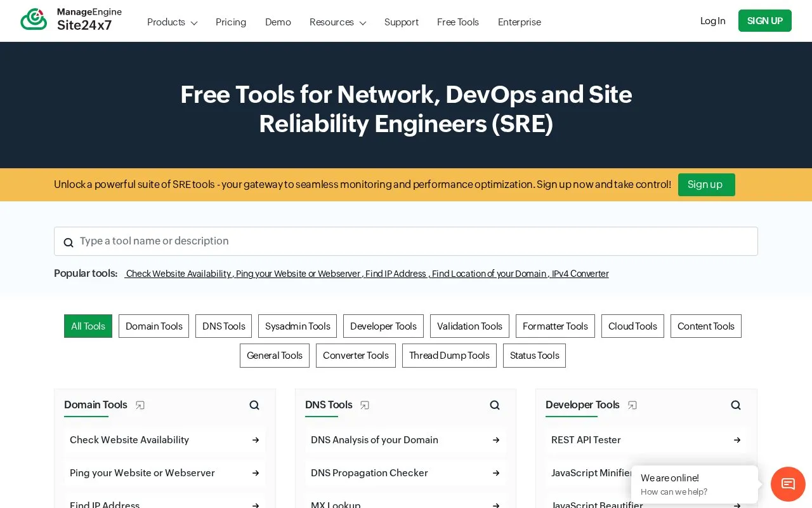Select the Domain Tools filter tab

pyautogui.click(x=154, y=326)
